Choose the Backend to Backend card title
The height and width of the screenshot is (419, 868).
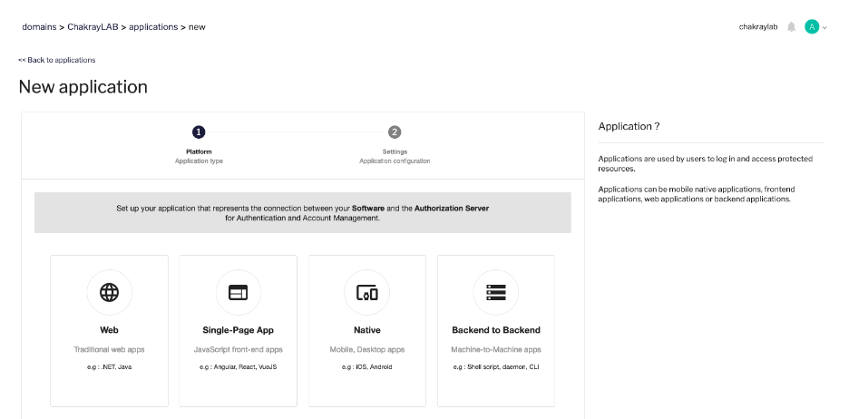pyautogui.click(x=495, y=330)
